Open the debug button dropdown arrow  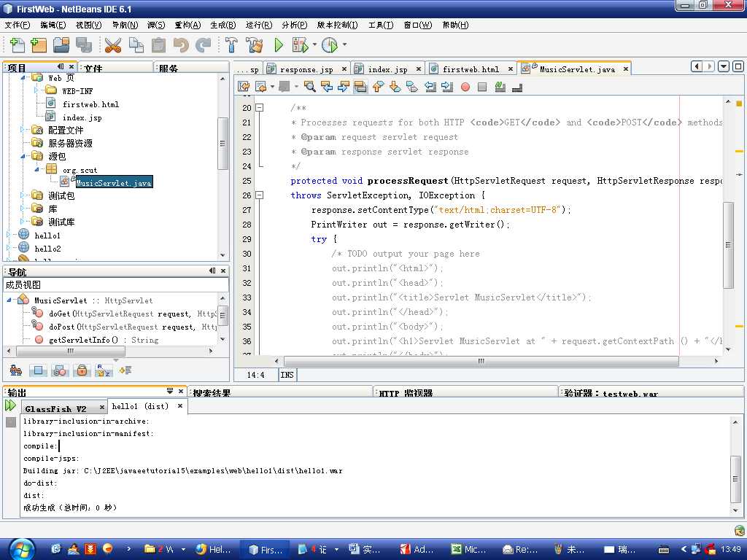tap(314, 45)
